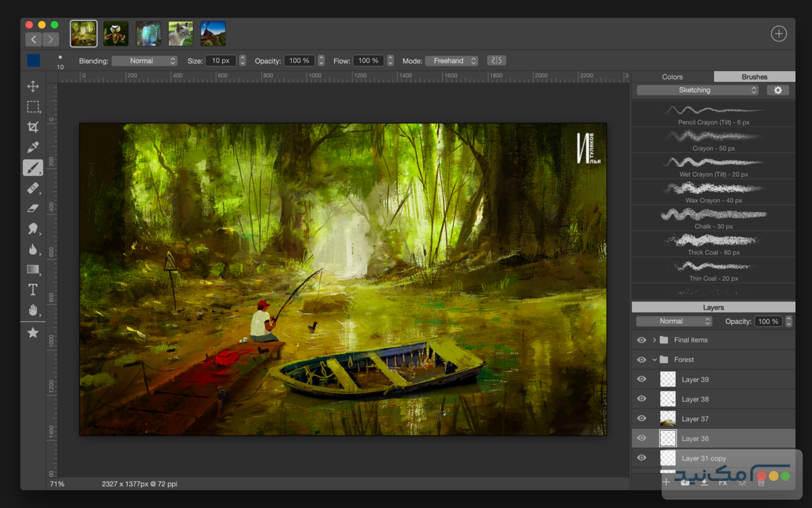Switch to the Eraser tool
The image size is (812, 508).
pyautogui.click(x=32, y=208)
